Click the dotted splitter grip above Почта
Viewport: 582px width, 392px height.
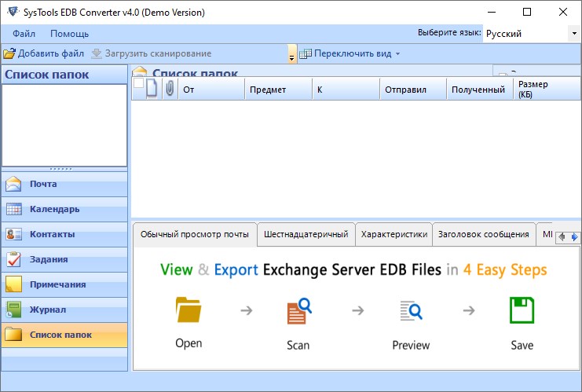(61, 169)
